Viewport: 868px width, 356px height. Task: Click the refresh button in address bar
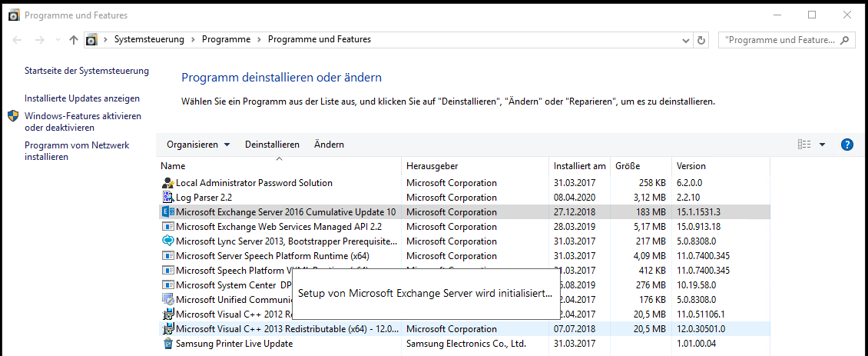701,40
